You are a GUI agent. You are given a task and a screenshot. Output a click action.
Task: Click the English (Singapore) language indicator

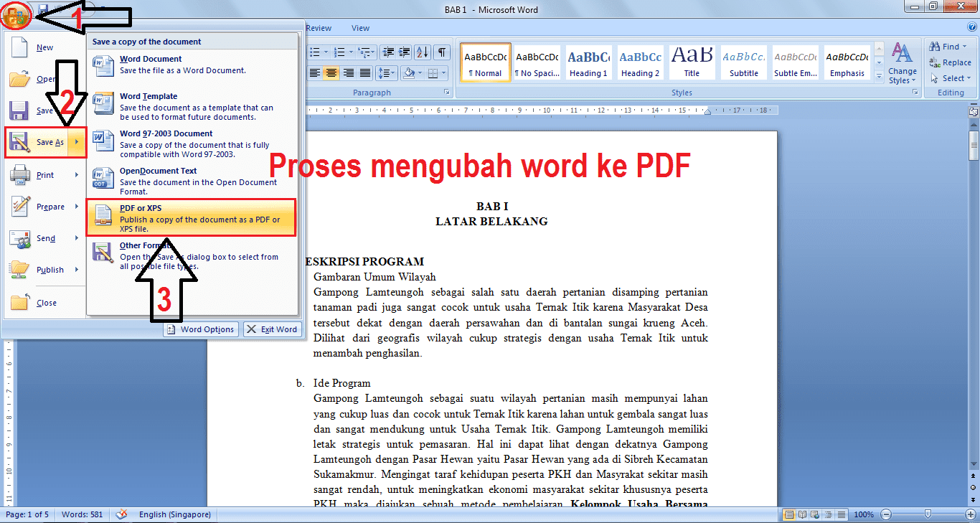coord(175,514)
